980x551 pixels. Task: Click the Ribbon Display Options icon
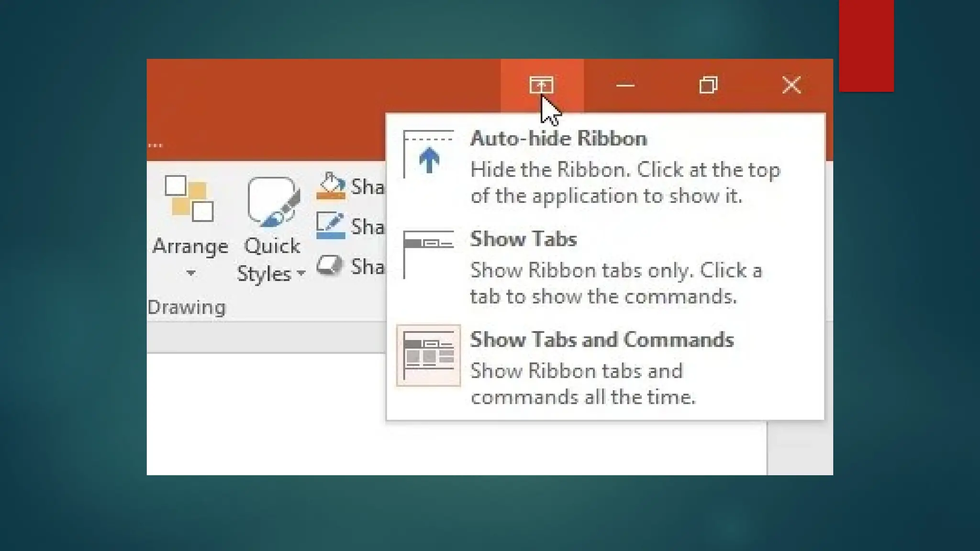[541, 85]
